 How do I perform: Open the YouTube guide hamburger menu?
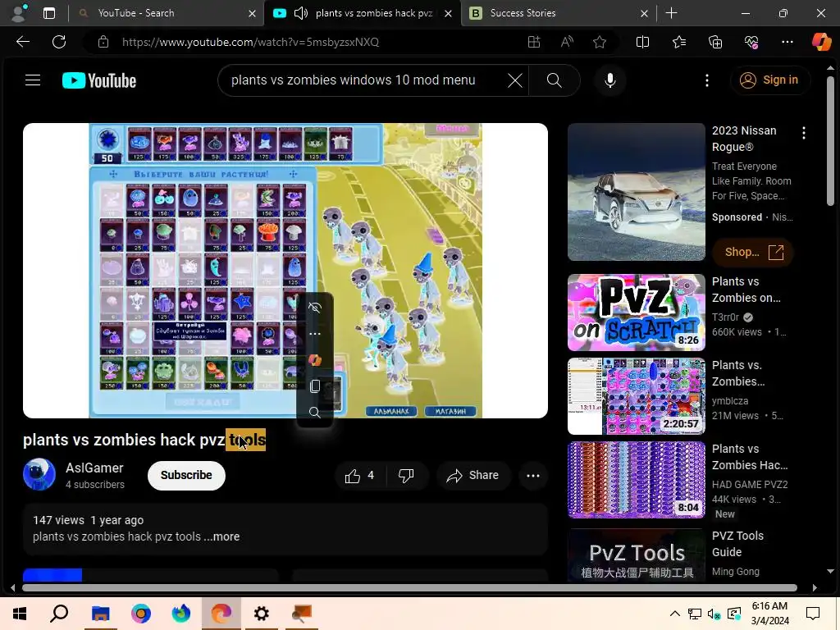pos(33,80)
